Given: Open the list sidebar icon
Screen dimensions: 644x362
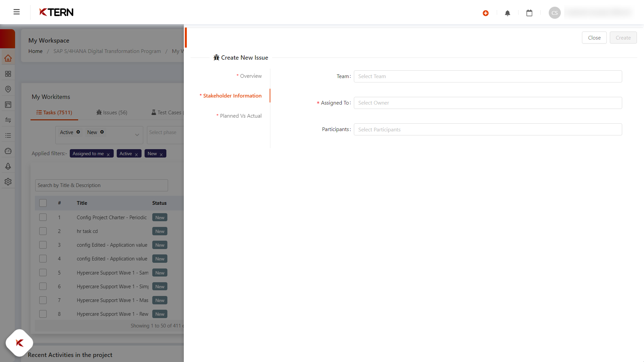Looking at the screenshot, I should pos(8,135).
